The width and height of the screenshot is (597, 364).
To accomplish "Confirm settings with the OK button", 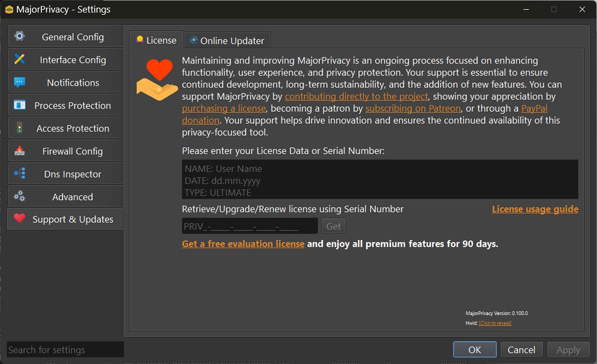I will [x=475, y=350].
